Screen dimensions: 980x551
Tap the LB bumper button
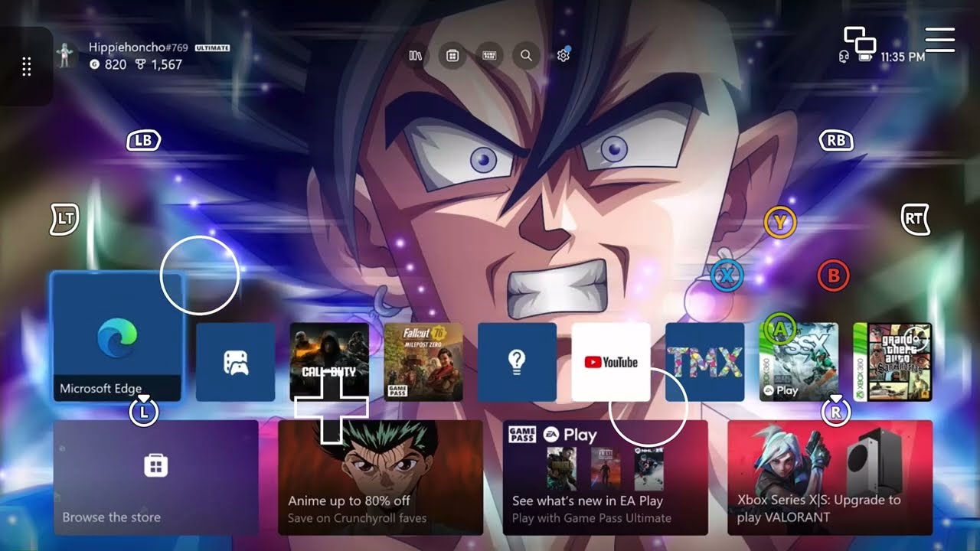(143, 141)
